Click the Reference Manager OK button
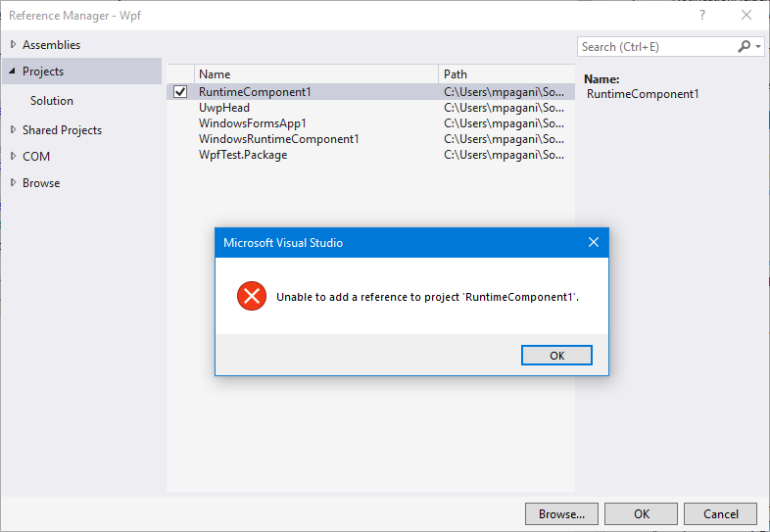The image size is (770, 532). tap(642, 513)
